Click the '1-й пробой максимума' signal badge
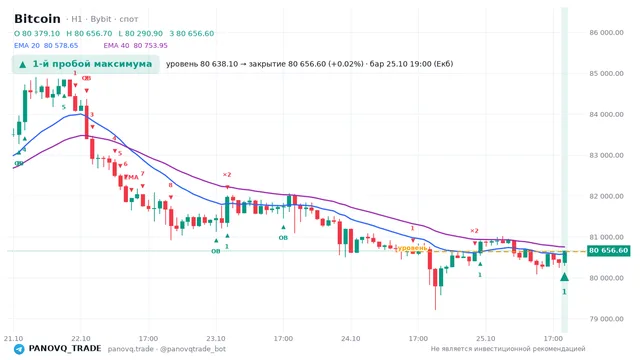Screen dimensions: 640x360 (86, 64)
